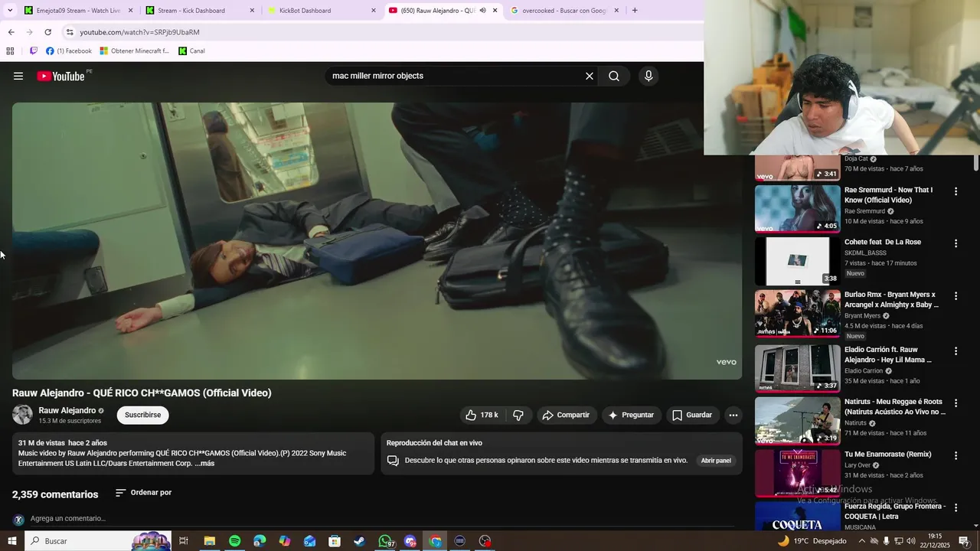This screenshot has height=551, width=980.
Task: Open a new browser tab
Action: tap(635, 11)
